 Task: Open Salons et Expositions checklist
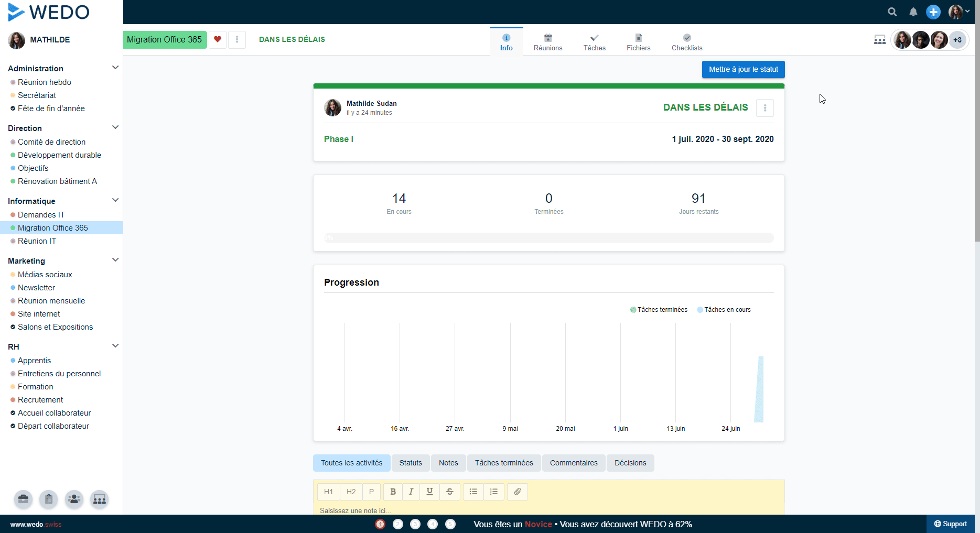coord(55,327)
